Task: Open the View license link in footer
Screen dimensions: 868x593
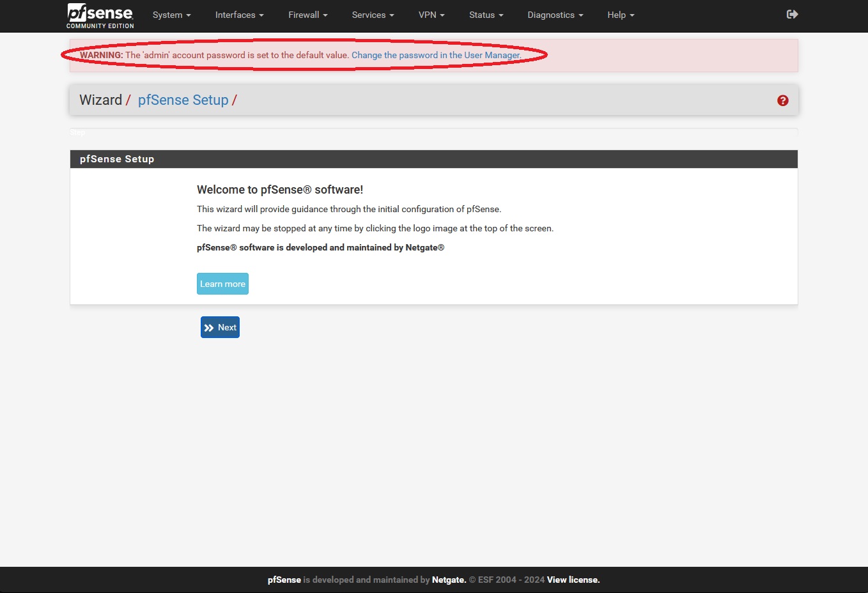Action: 573,580
